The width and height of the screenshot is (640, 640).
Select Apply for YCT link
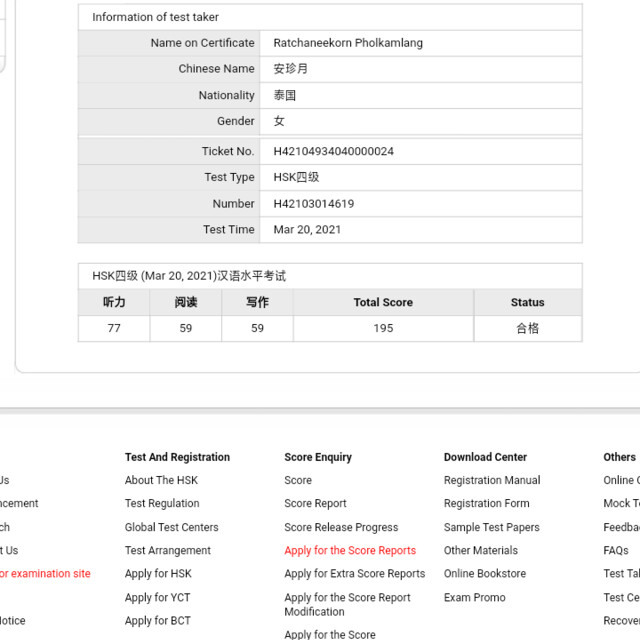157,598
